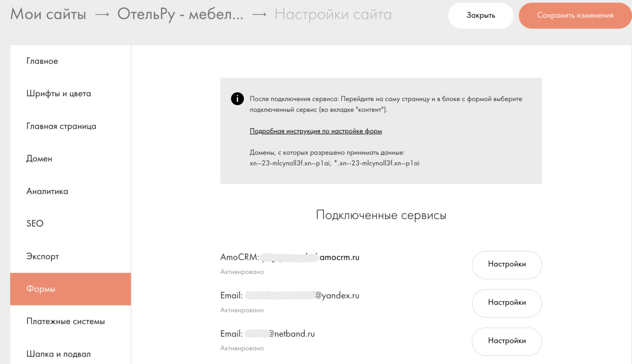632x364 pixels.
Task: Open Платежные системы section
Action: pyautogui.click(x=66, y=322)
